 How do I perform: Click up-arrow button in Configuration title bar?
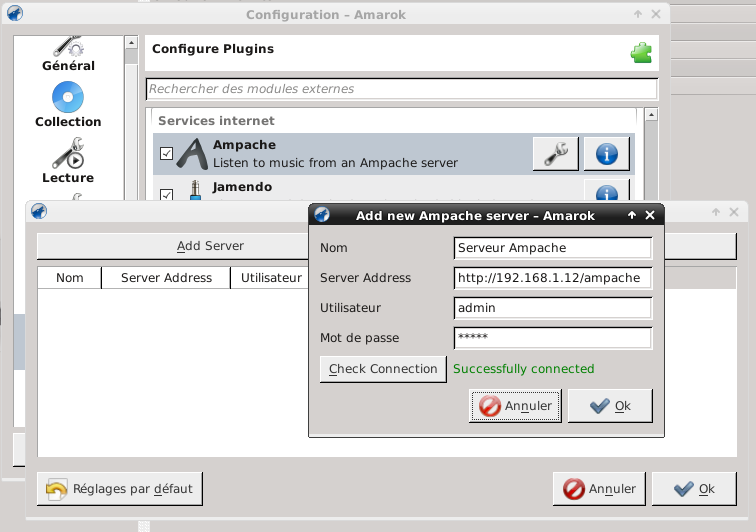coord(638,14)
